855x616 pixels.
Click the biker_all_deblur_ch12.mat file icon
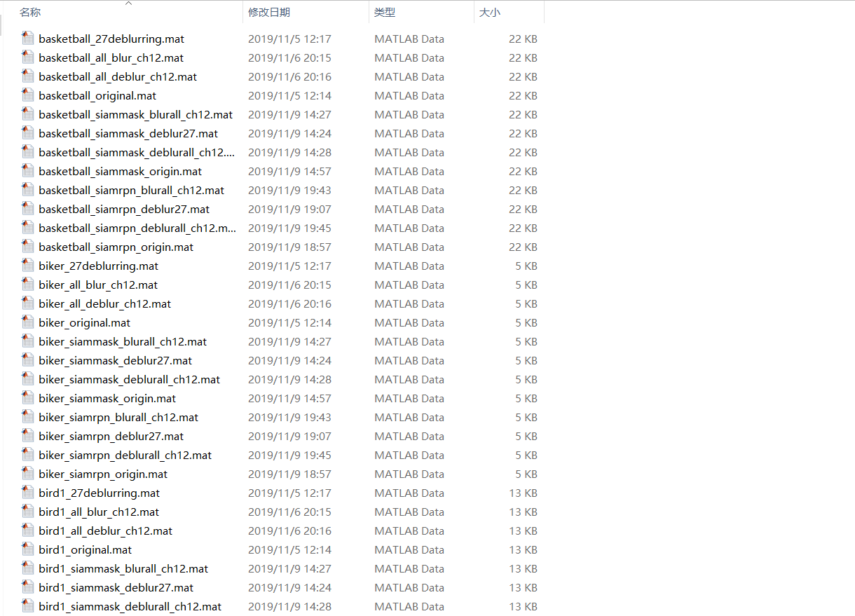tap(27, 303)
